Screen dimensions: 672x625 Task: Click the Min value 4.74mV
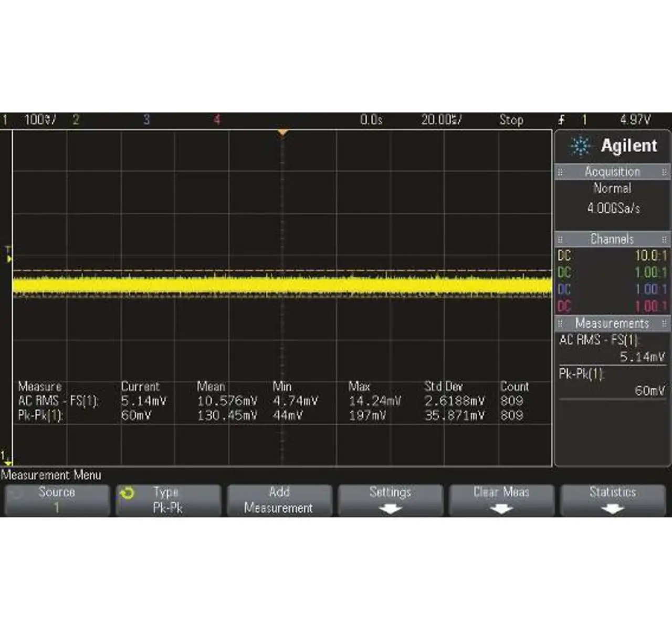point(295,401)
